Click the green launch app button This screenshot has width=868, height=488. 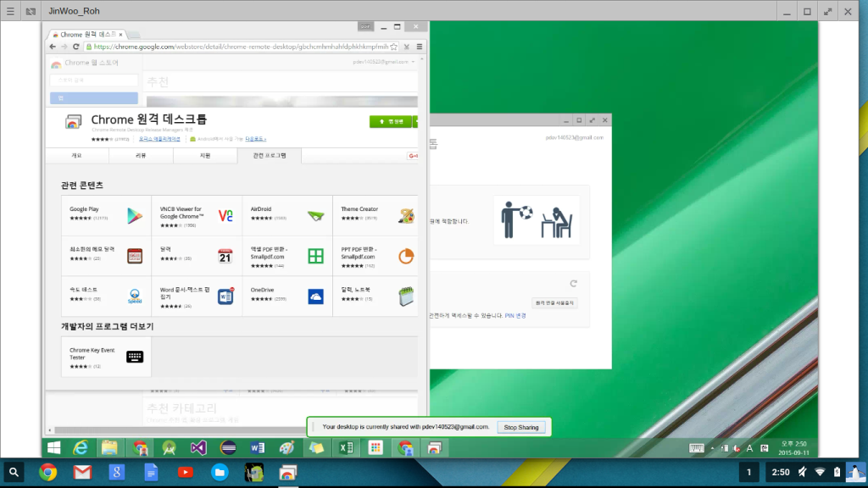[391, 122]
